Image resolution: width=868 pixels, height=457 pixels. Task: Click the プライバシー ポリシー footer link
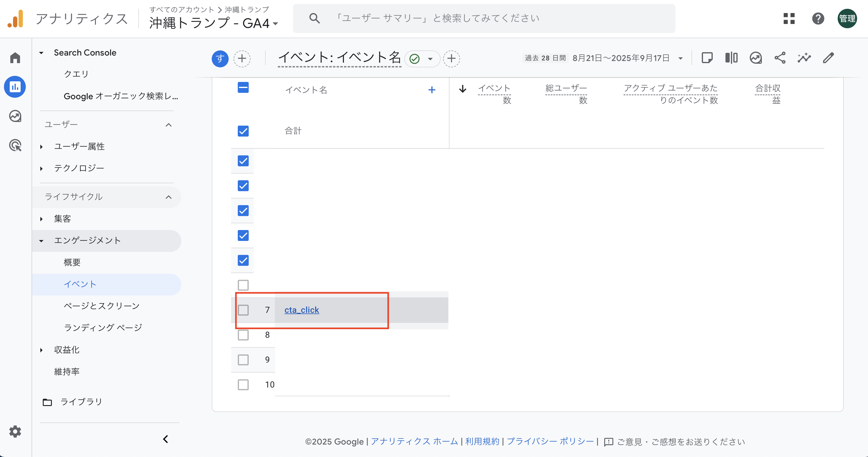550,441
